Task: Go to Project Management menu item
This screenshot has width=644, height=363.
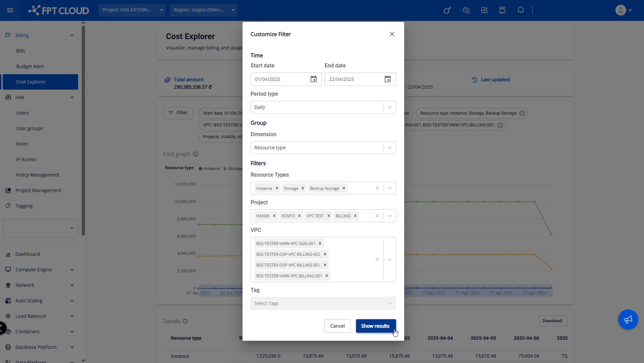Action: coord(38,190)
